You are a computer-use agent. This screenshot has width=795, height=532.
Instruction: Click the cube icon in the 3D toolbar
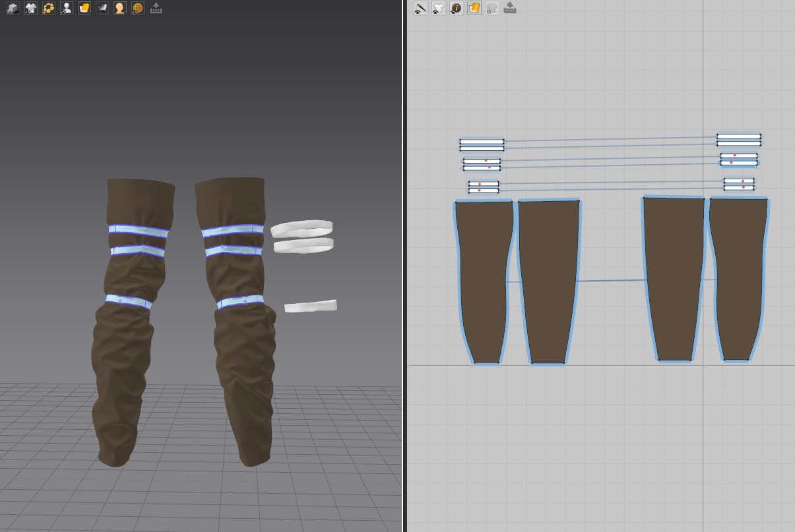click(13, 9)
